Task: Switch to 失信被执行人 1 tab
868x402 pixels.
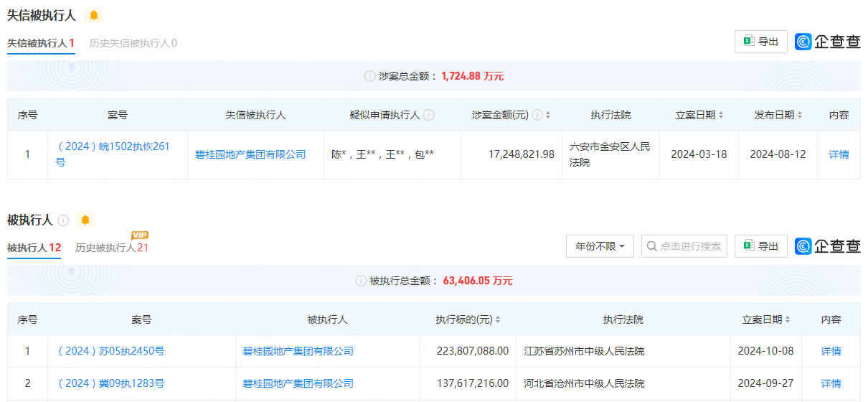Action: (41, 43)
